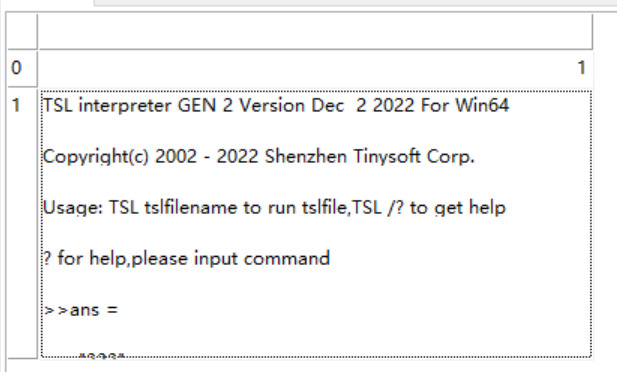Click the 'TSL /?' text in the usage line
The height and width of the screenshot is (372, 617).
click(378, 207)
